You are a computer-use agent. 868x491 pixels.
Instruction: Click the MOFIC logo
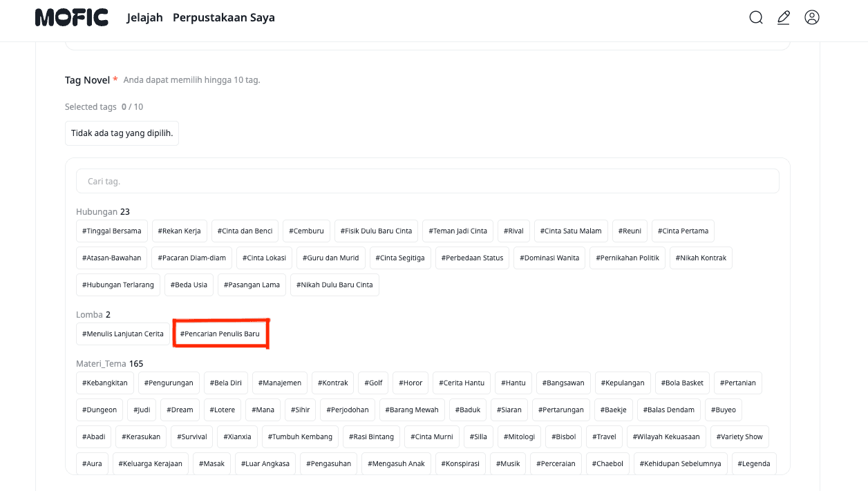[72, 18]
